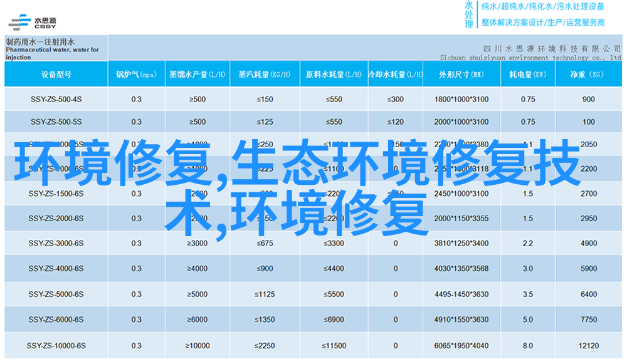Click the '4030*1350*3568' dimensions cell
This screenshot has height=364, width=627.
[x=461, y=269]
